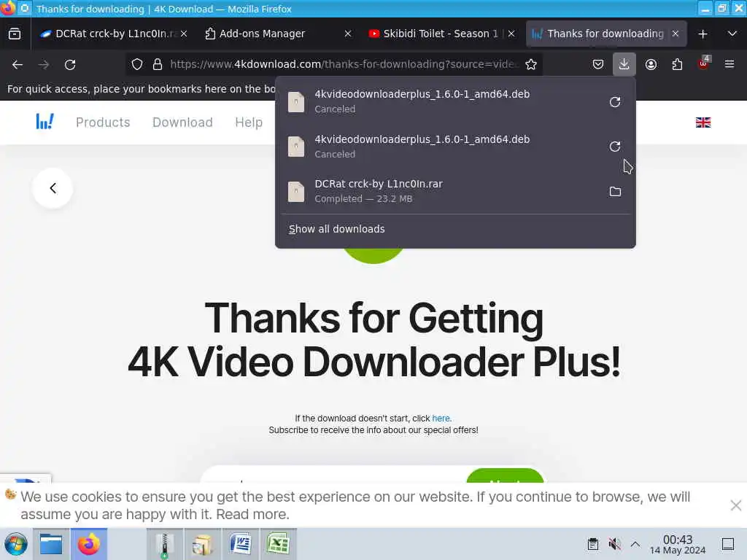747x560 pixels.
Task: Open the Products menu
Action: click(103, 122)
